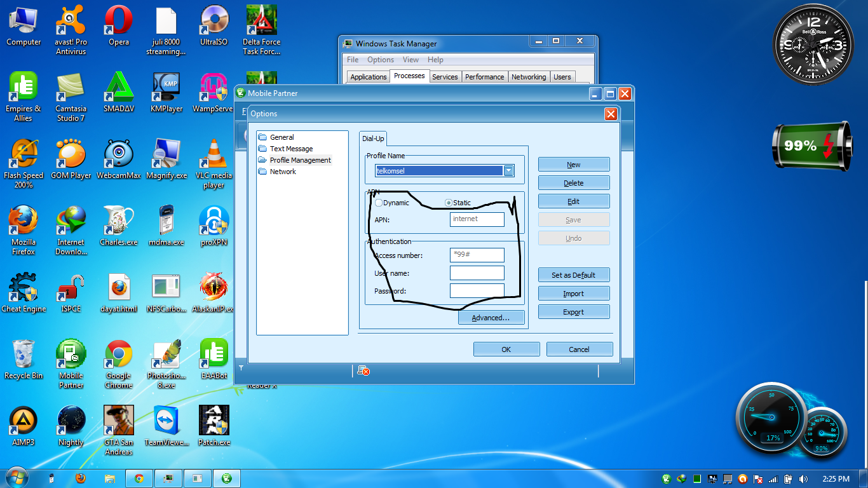Launch VLC media player icon

pyautogui.click(x=214, y=163)
